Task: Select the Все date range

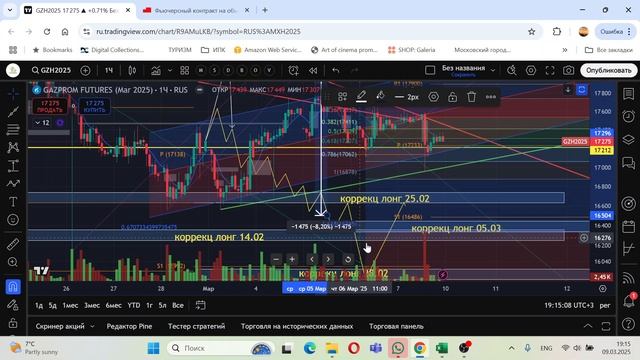Action: point(178,305)
